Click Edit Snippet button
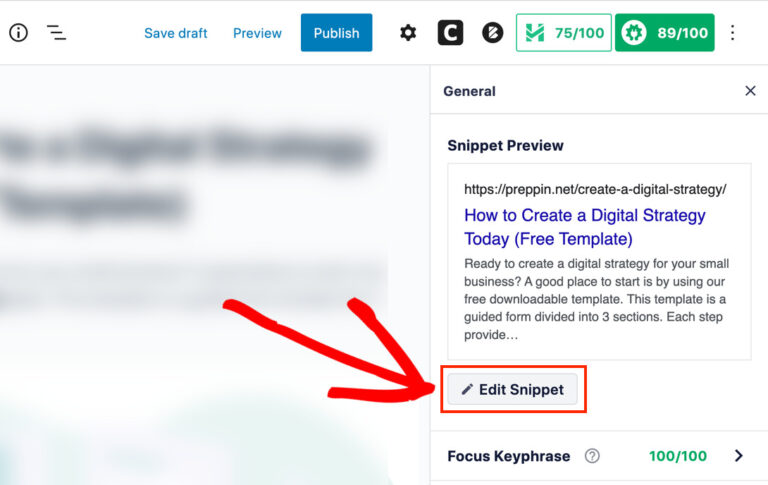The height and width of the screenshot is (485, 768). pyautogui.click(x=513, y=389)
